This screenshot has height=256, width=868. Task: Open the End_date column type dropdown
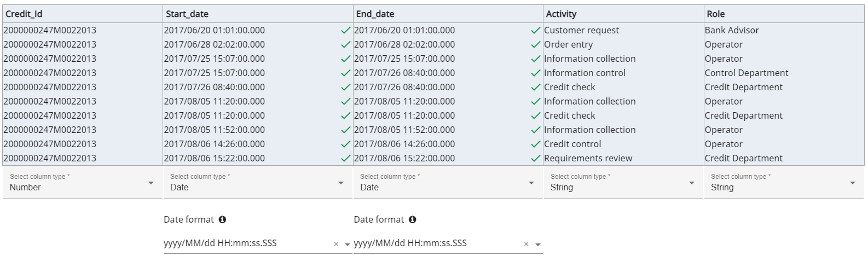click(448, 183)
